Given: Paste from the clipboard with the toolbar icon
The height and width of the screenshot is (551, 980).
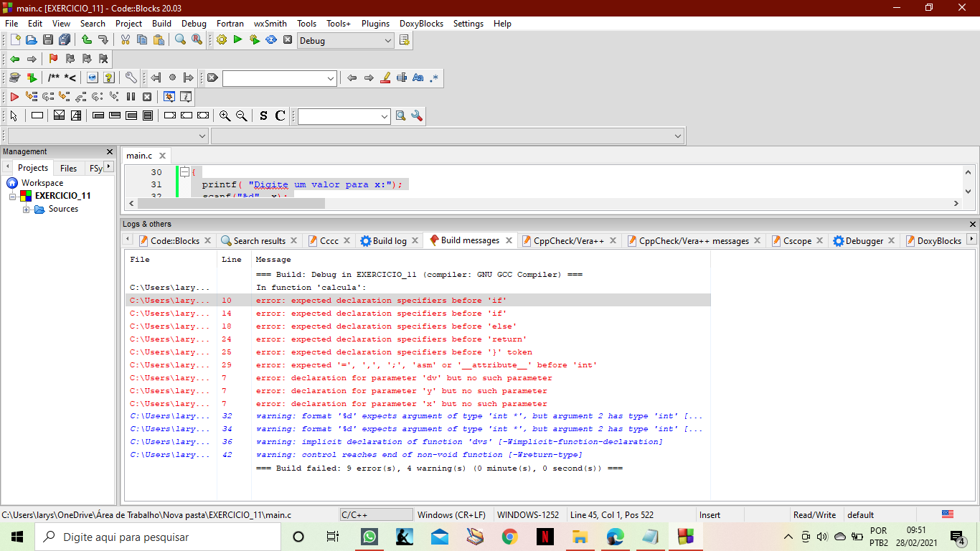Looking at the screenshot, I should (159, 40).
